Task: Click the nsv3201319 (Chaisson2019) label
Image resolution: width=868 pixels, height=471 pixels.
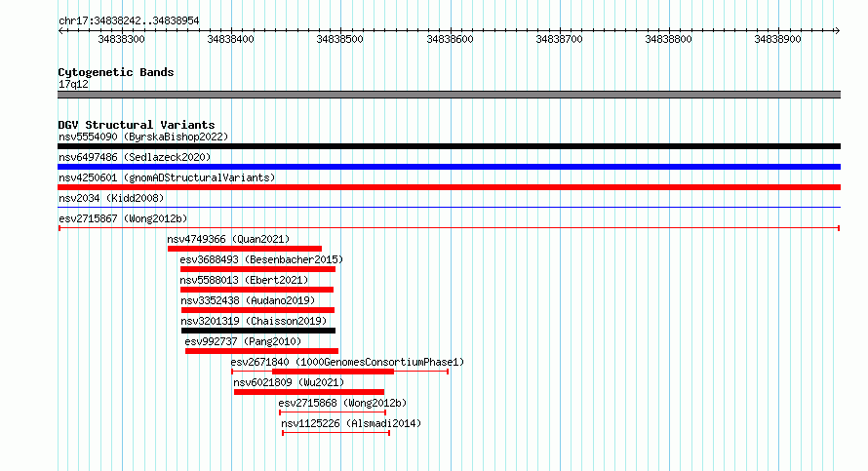Action: 254,321
